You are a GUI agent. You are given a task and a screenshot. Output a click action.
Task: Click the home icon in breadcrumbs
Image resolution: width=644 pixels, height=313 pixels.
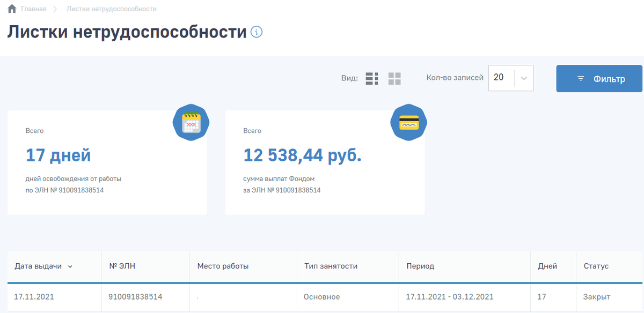[x=12, y=9]
